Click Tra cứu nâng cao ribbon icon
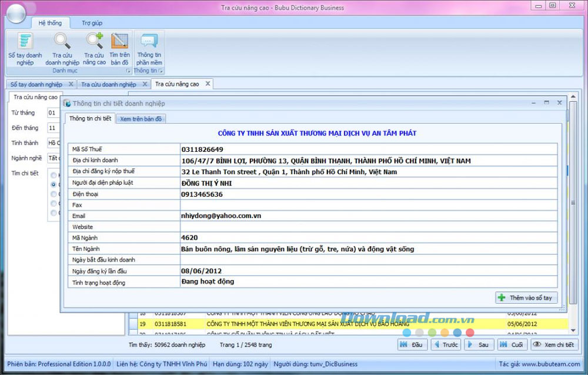Image resolution: width=588 pixels, height=375 pixels. [x=94, y=48]
